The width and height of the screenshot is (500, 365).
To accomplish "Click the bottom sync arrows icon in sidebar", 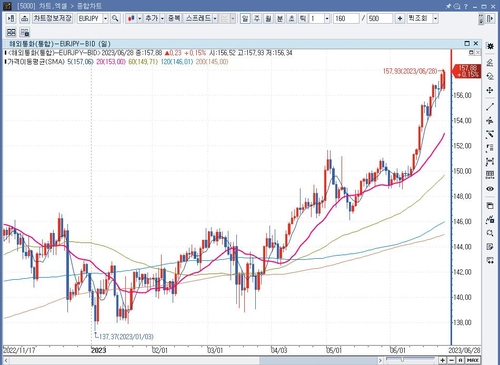I will click(x=490, y=260).
